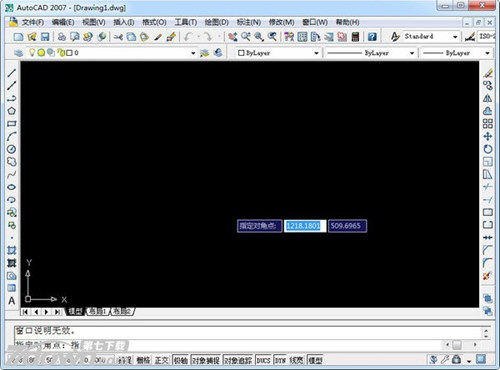Open the 文件(F) menu
The width and height of the screenshot is (500, 370).
point(33,22)
